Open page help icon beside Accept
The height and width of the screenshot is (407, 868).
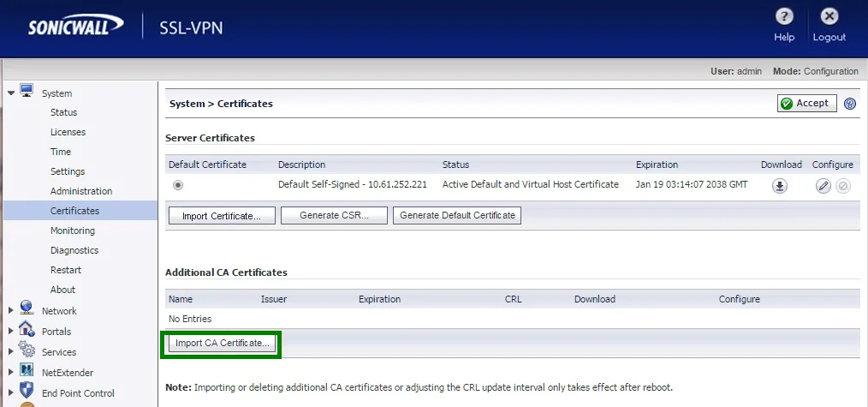point(850,104)
